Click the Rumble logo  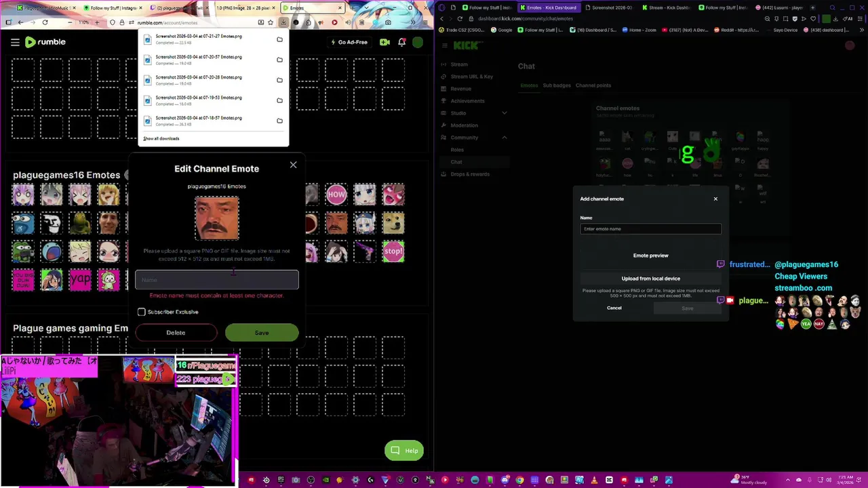[x=45, y=42]
